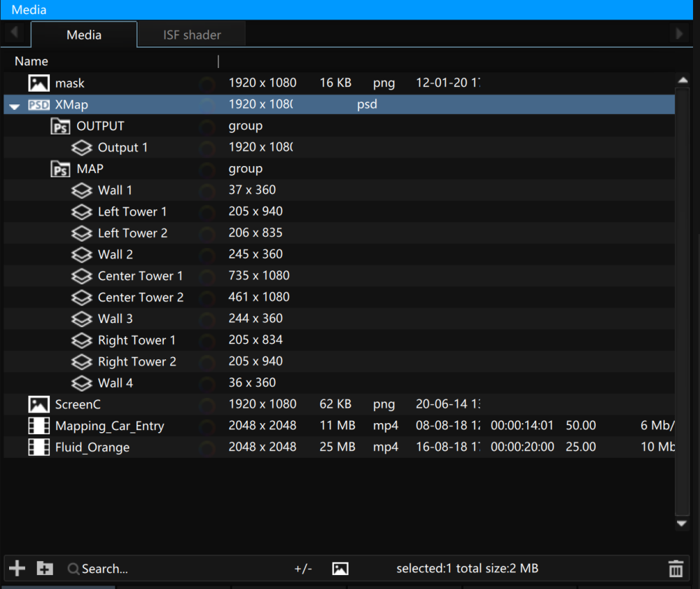Image resolution: width=700 pixels, height=589 pixels.
Task: Delete selected media with trash icon
Action: [676, 569]
